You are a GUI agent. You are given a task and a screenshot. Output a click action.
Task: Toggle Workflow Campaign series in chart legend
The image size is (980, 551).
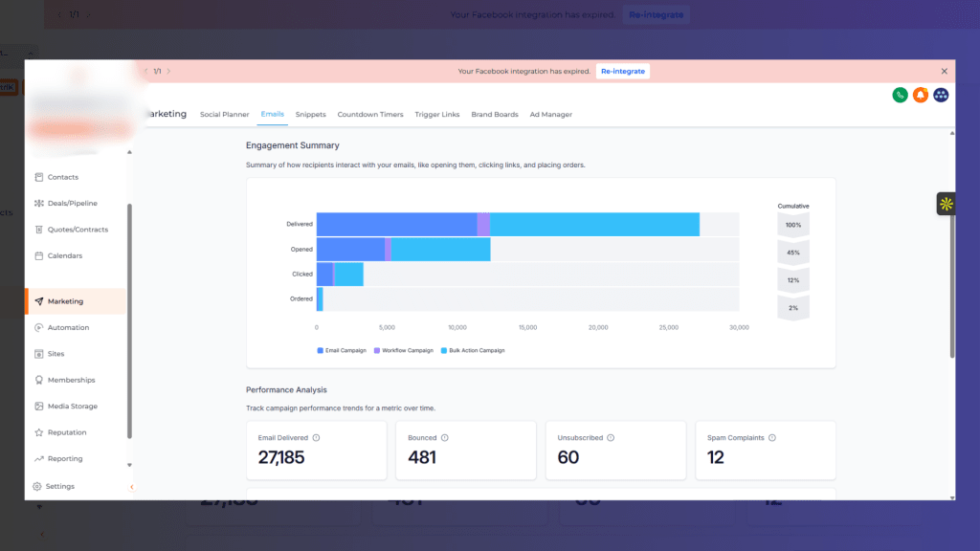coord(403,351)
